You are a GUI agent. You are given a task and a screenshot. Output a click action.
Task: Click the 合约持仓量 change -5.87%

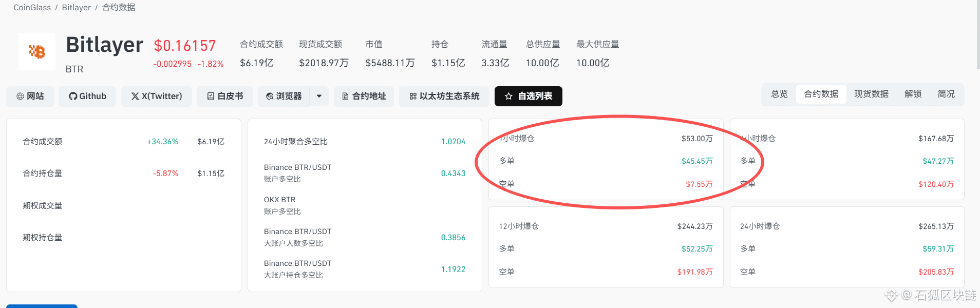point(165,174)
